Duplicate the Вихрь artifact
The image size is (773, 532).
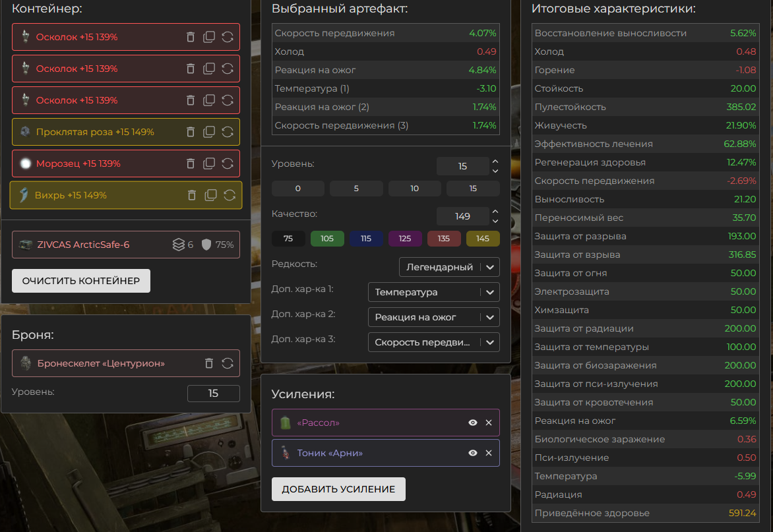click(x=210, y=195)
